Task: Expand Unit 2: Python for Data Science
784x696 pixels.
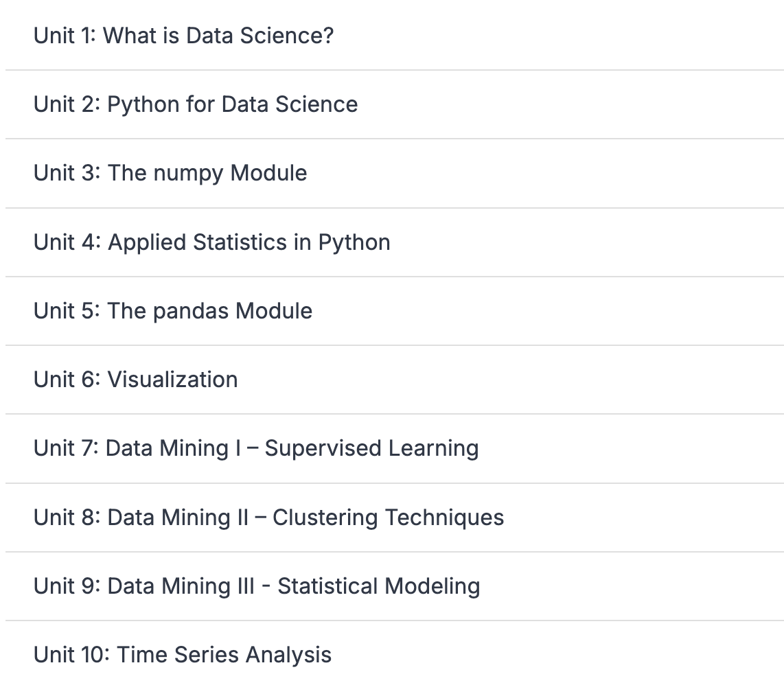Action: coord(196,104)
